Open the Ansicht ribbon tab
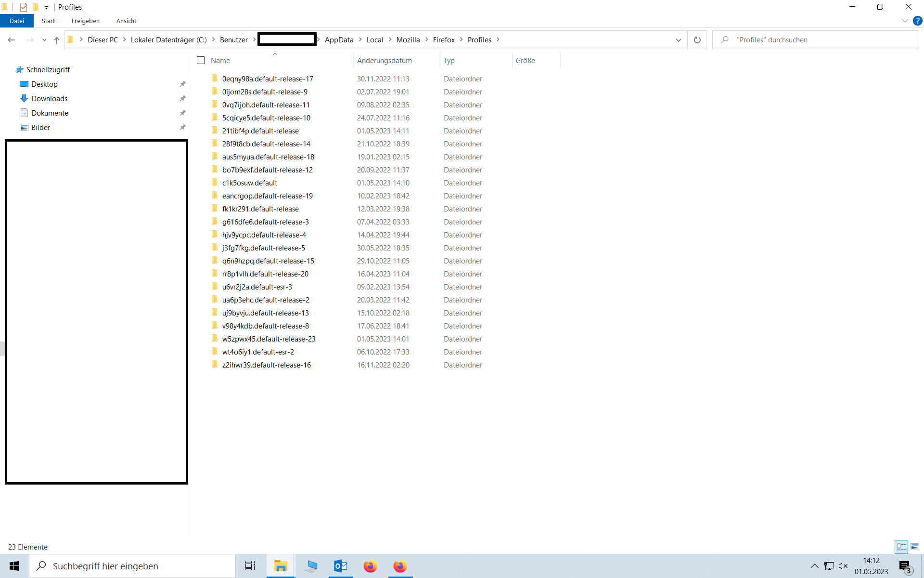The width and height of the screenshot is (924, 578). pyautogui.click(x=126, y=21)
